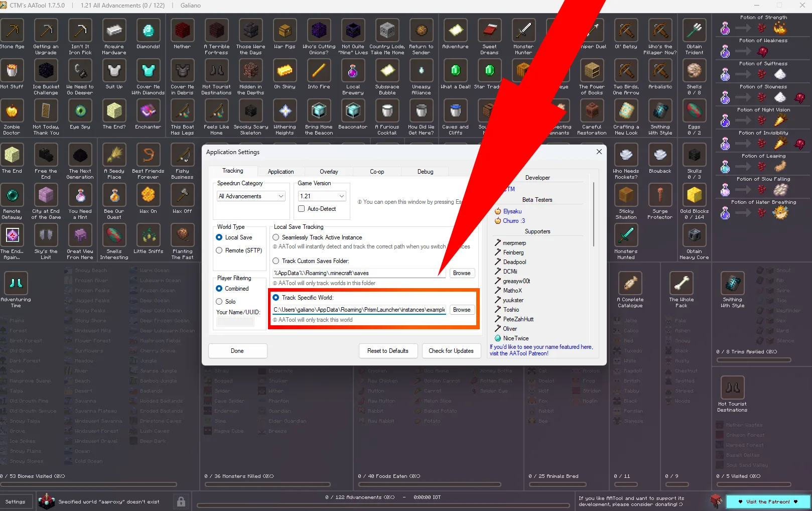Enable Seamlessly Track Active Instance option
Screen dimensions: 812x511
click(276, 237)
